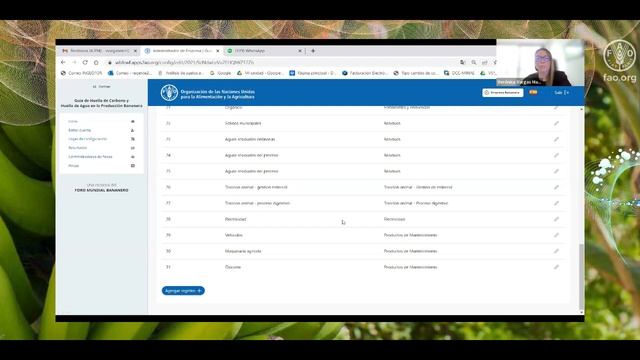
Task: Open Resultados in sidebar
Action: (x=78, y=148)
